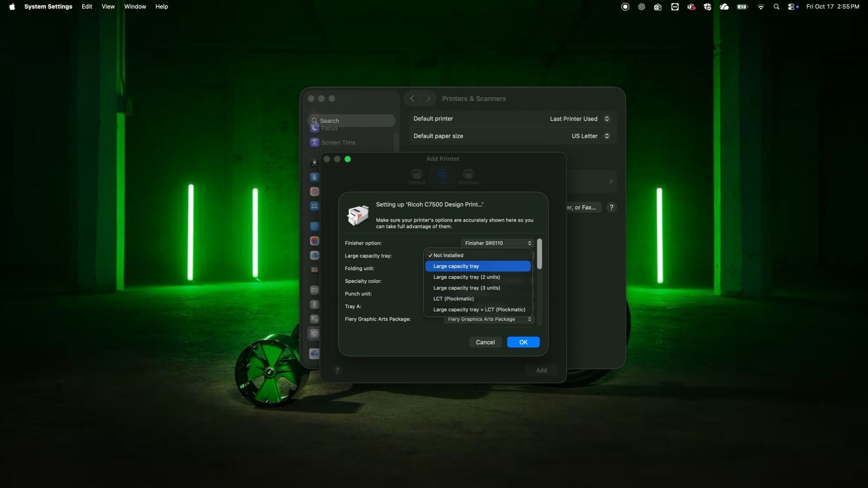
Task: Click the help question mark beside Fax button
Action: [611, 207]
